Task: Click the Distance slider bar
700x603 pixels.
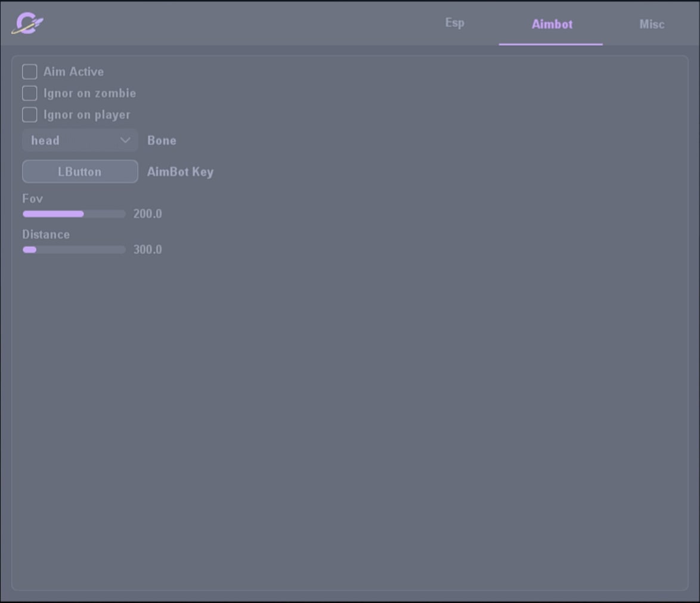Action: (x=74, y=250)
